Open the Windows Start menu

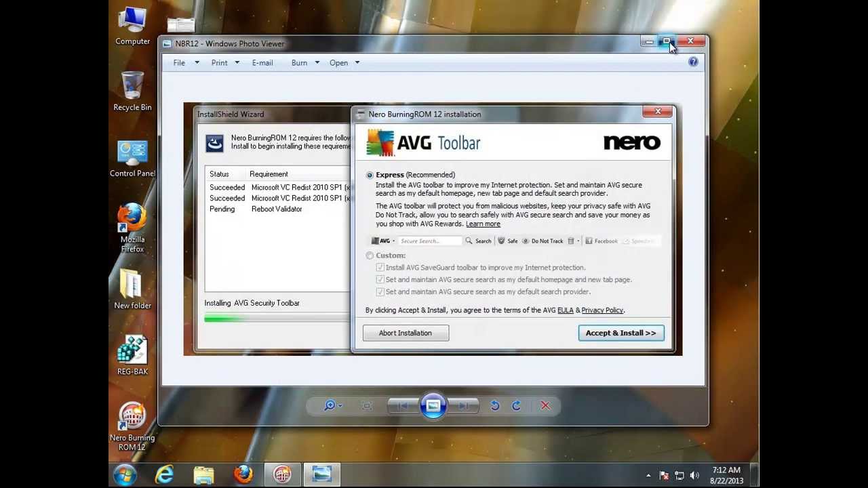(125, 474)
